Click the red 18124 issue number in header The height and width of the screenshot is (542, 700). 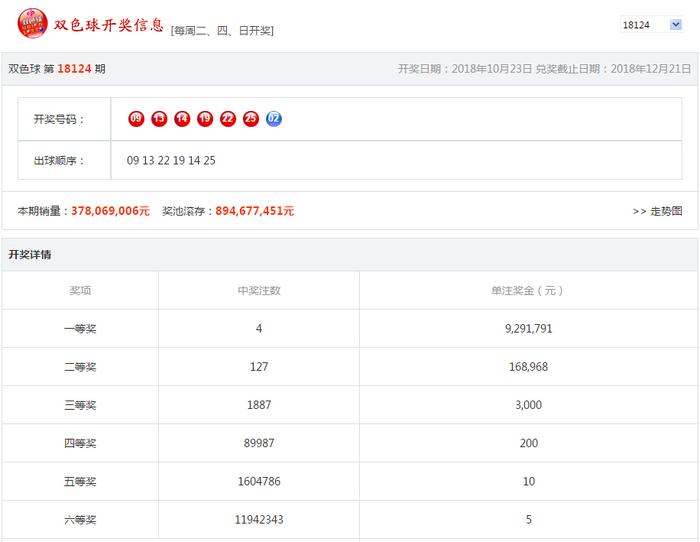(74, 69)
